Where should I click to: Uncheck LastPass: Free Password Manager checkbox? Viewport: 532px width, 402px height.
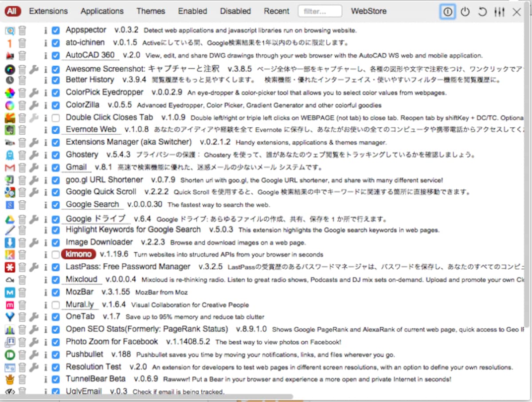55,267
